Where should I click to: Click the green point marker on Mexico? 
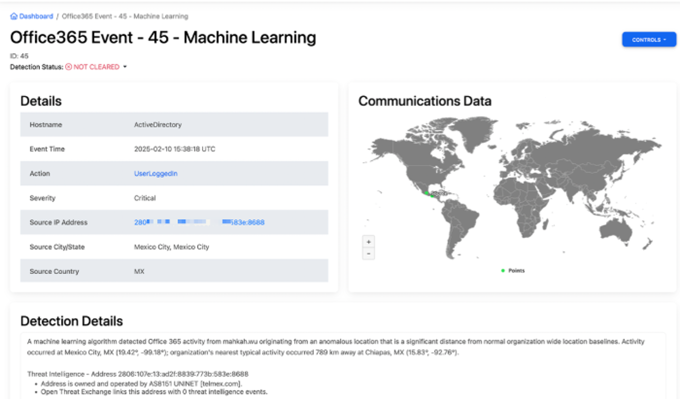(x=427, y=193)
